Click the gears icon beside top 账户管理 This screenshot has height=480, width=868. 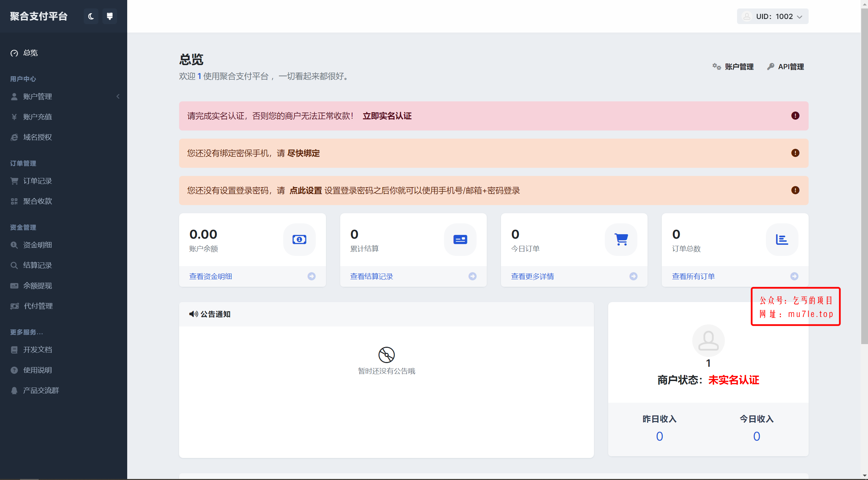coord(716,66)
